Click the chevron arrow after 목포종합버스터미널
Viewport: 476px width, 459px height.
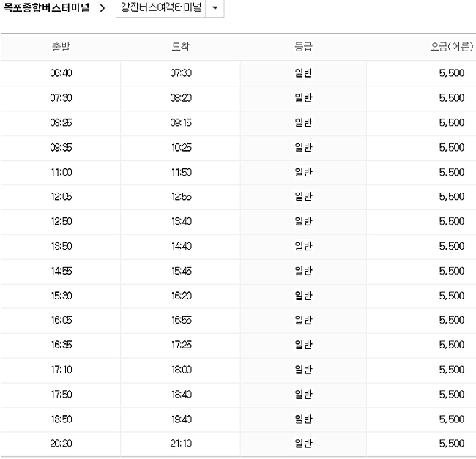pyautogui.click(x=103, y=8)
